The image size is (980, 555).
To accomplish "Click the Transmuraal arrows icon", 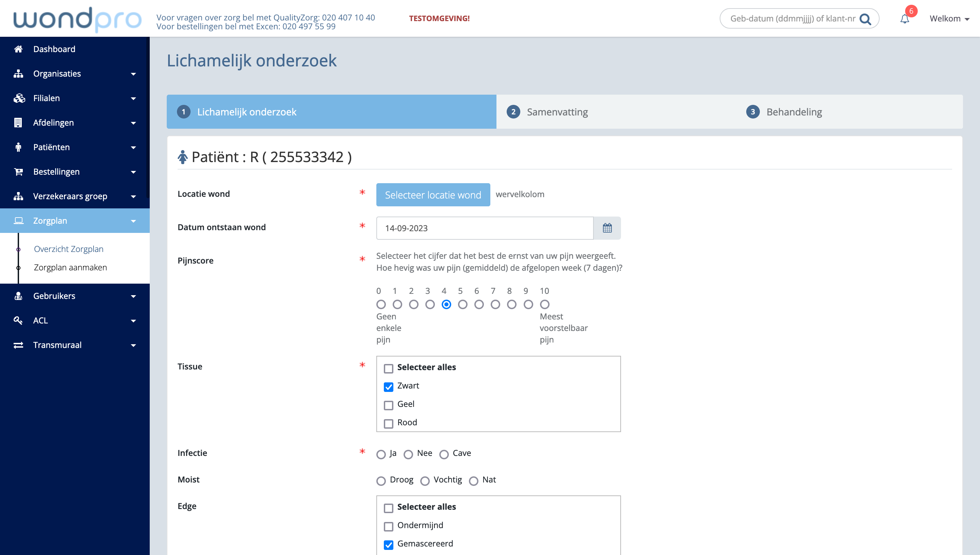I will [x=18, y=345].
